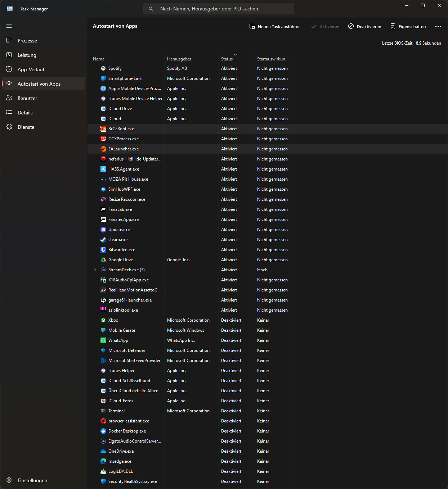Select the Über iCloud geteilte Alben row
Image resolution: width=448 pixels, height=489 pixels.
pyautogui.click(x=268, y=391)
